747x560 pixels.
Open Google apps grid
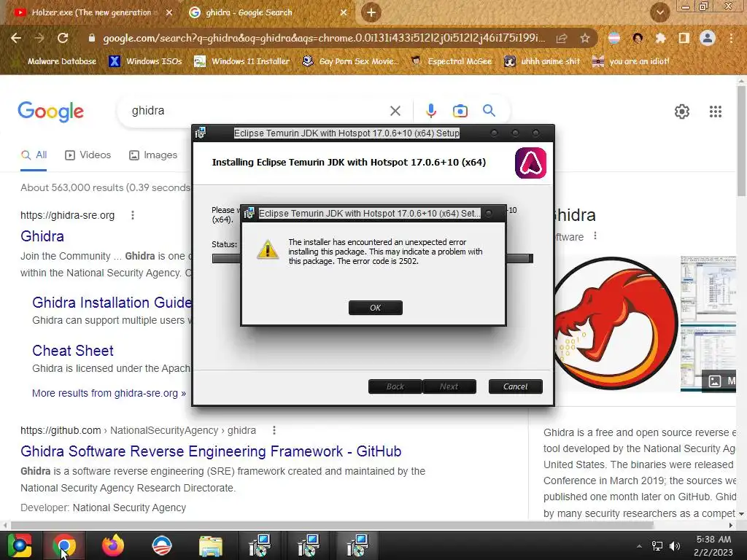(715, 112)
